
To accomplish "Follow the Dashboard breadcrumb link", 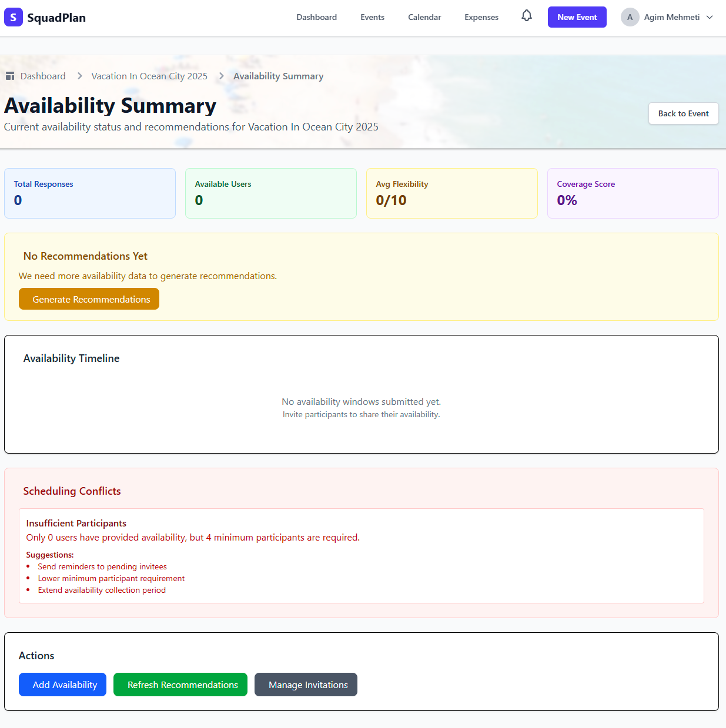I will pos(43,76).
